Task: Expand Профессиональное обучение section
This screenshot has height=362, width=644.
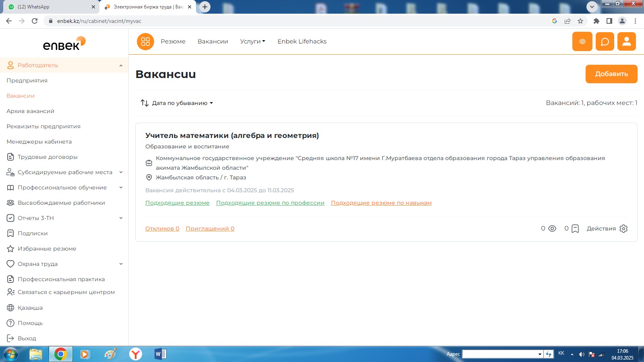Action: click(x=121, y=187)
